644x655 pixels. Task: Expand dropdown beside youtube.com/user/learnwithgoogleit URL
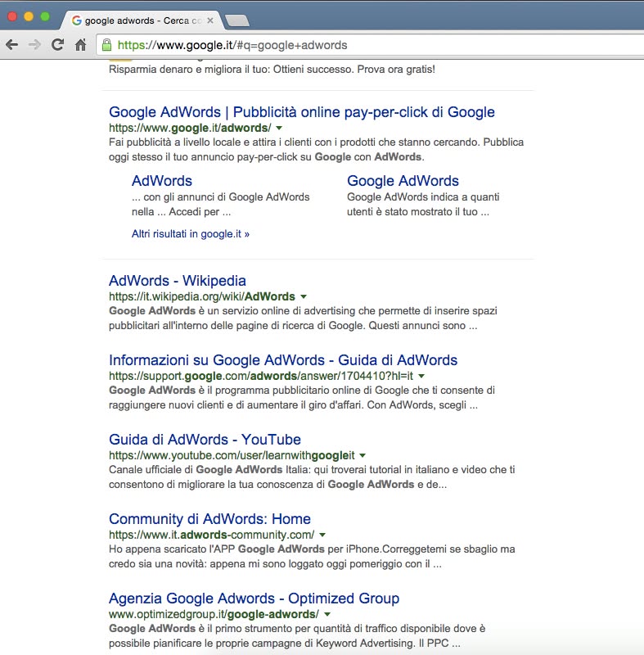[x=363, y=455]
